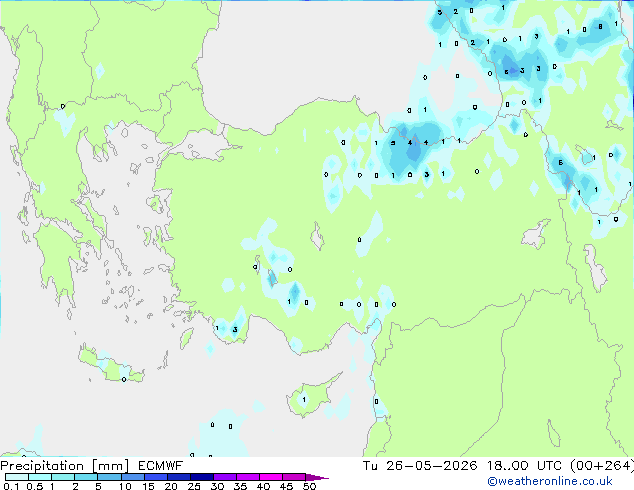Click precipitation value '0' on Crete
Image resolution: width=634 pixels, height=490 pixels.
(124, 380)
